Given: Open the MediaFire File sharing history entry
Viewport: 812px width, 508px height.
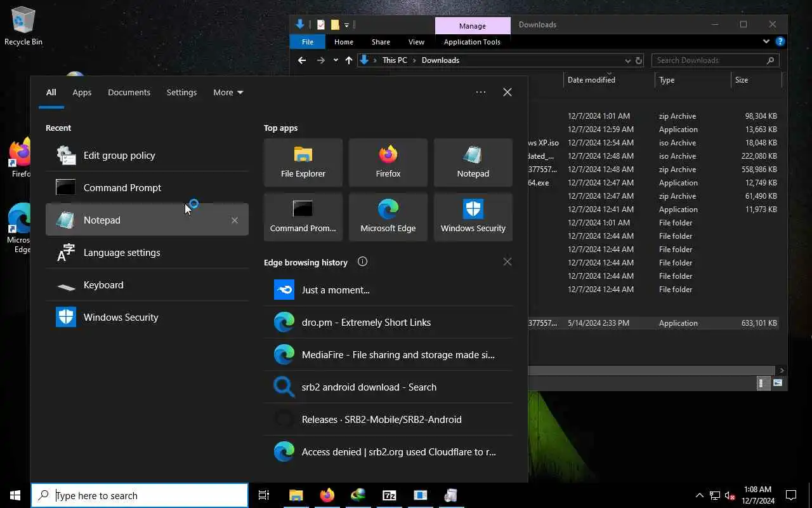Looking at the screenshot, I should [x=388, y=354].
